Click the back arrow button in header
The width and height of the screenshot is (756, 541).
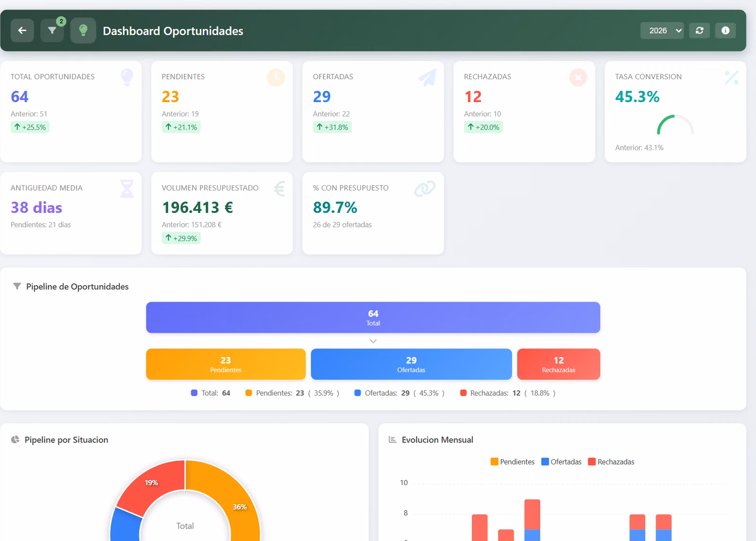pos(22,31)
